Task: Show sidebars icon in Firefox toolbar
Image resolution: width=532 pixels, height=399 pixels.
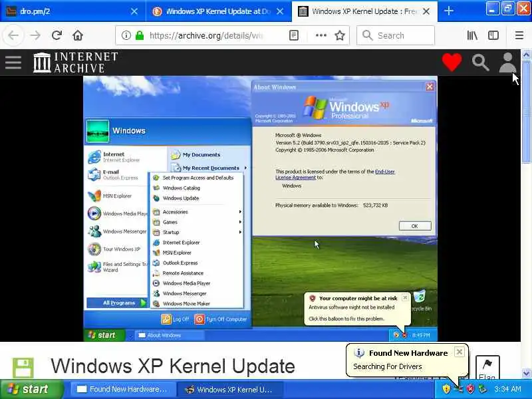Action: point(493,35)
